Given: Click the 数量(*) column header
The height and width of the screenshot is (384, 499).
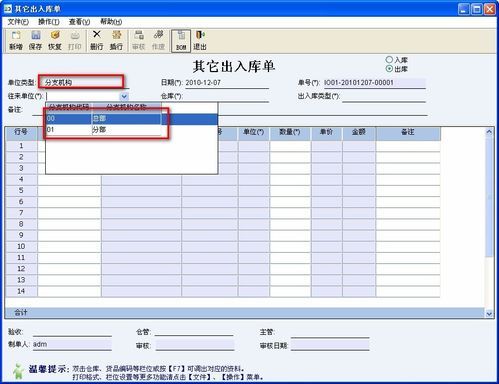Looking at the screenshot, I should 290,133.
